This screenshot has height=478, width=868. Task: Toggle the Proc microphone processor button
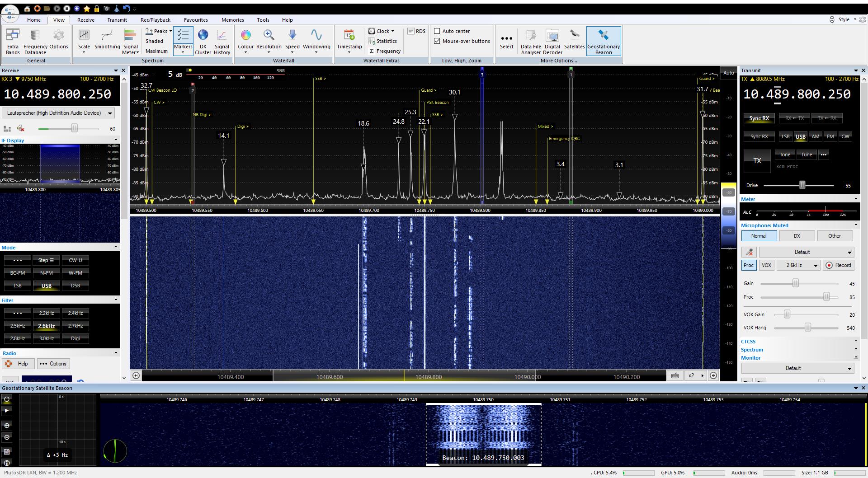tap(748, 265)
